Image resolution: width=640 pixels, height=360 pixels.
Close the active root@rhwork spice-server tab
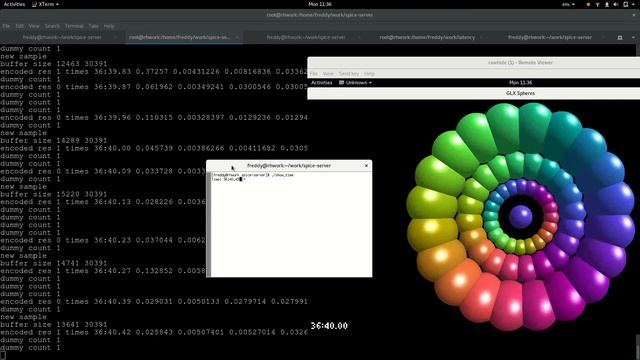[x=237, y=37]
